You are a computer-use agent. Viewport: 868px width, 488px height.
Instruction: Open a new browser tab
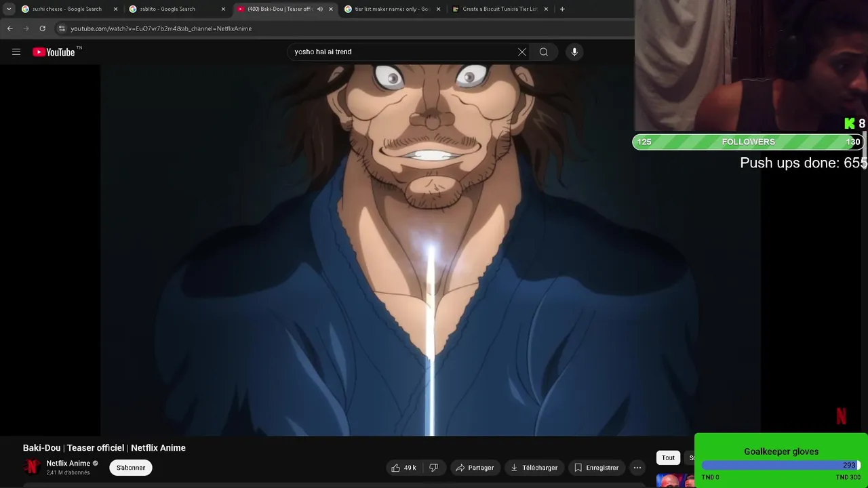click(x=562, y=9)
